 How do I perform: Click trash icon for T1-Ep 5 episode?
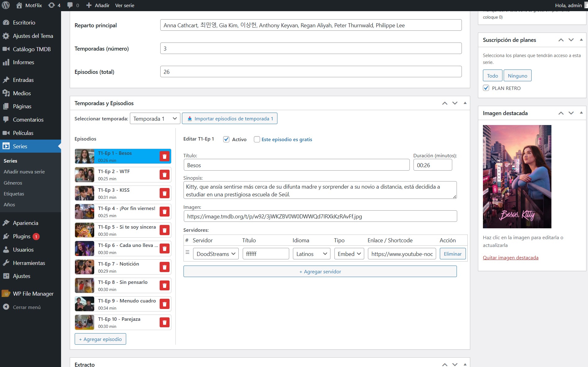click(165, 230)
